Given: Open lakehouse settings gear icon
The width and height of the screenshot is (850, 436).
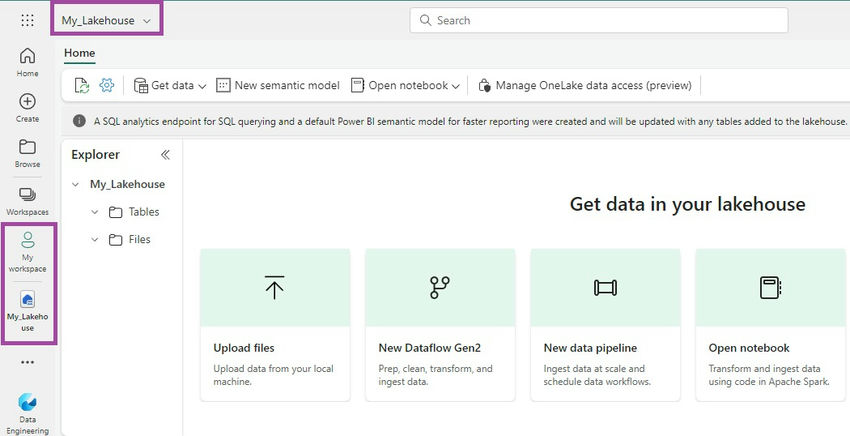Looking at the screenshot, I should pyautogui.click(x=107, y=85).
